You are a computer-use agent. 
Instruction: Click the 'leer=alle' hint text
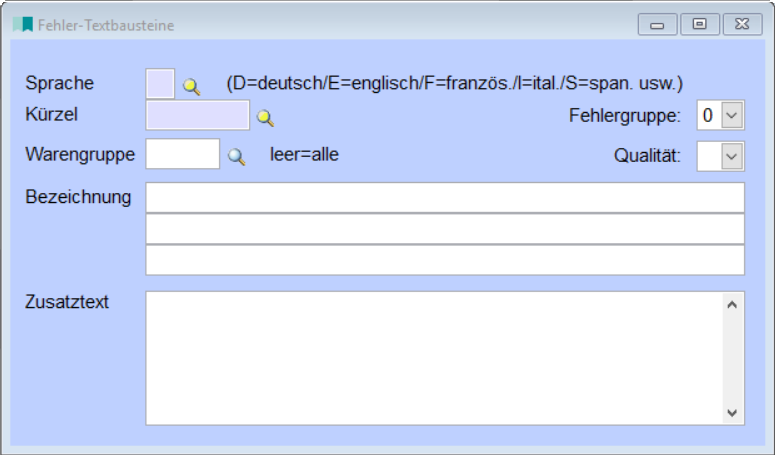[x=304, y=155]
